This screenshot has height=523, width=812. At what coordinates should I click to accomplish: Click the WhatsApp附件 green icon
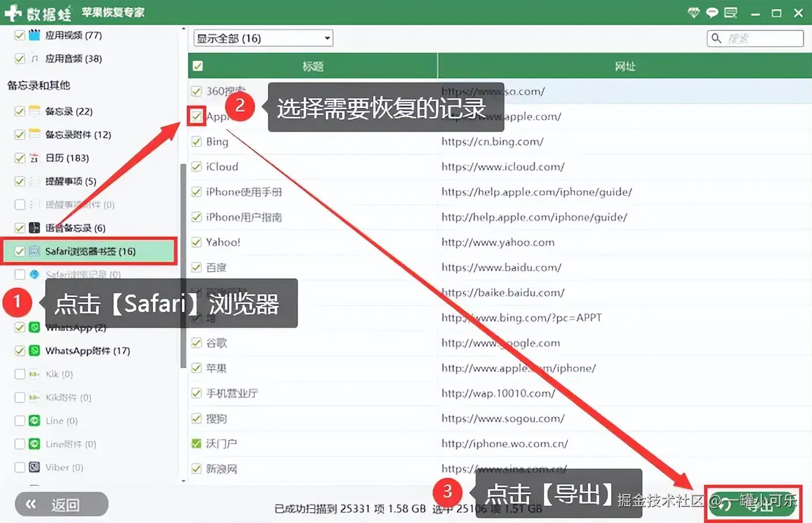coord(34,350)
